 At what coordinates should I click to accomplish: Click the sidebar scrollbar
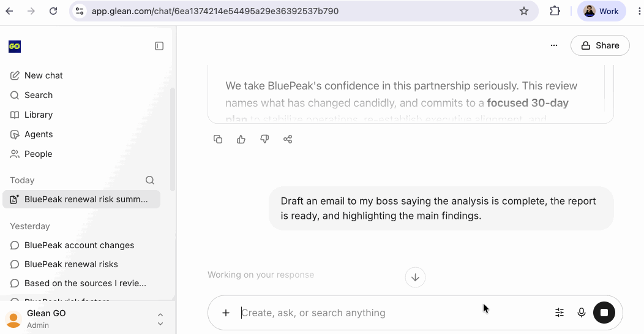[173, 140]
